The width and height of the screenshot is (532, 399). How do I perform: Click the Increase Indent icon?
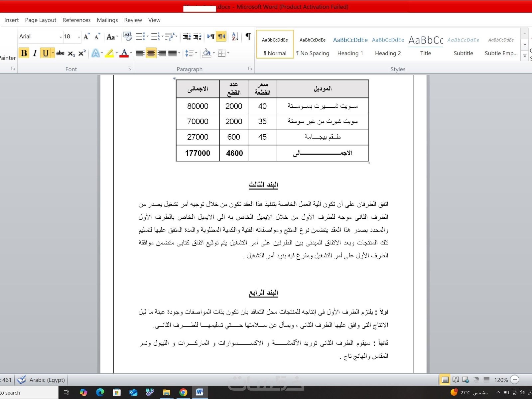[x=198, y=37]
